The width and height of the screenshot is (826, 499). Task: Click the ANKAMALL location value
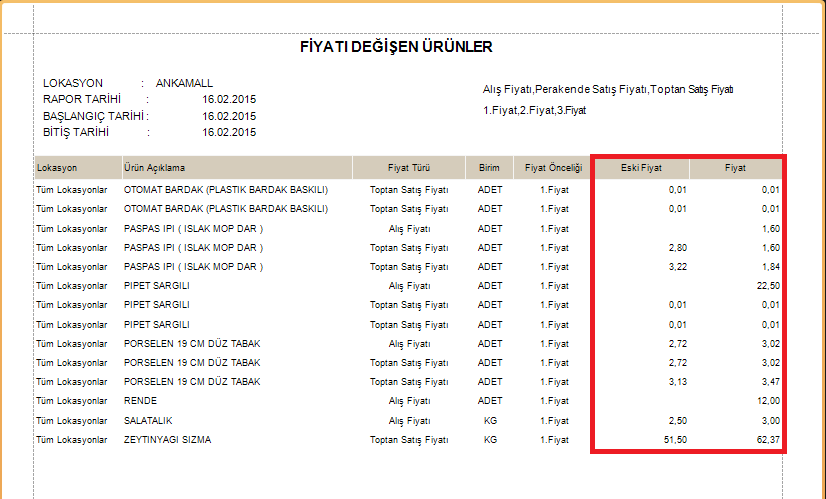point(184,83)
